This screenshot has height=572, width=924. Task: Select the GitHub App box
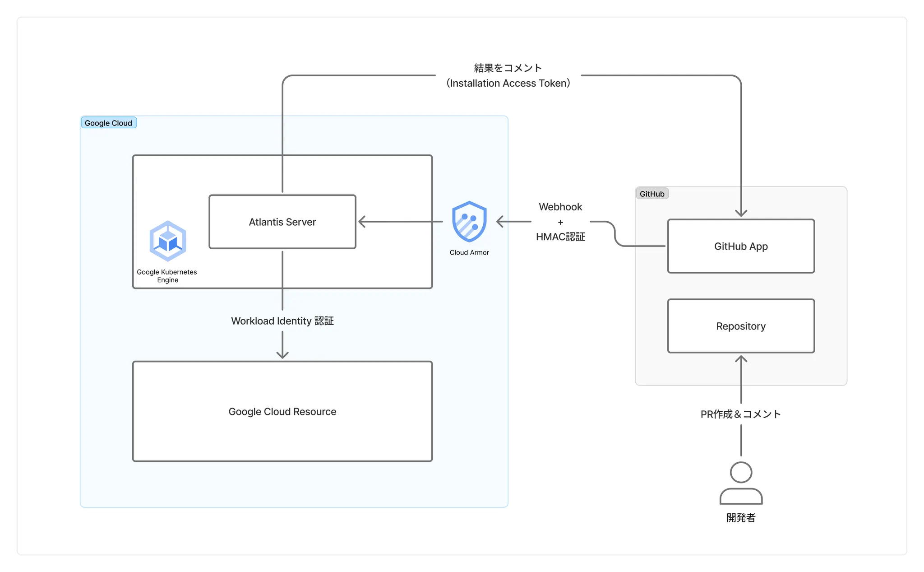coord(741,246)
